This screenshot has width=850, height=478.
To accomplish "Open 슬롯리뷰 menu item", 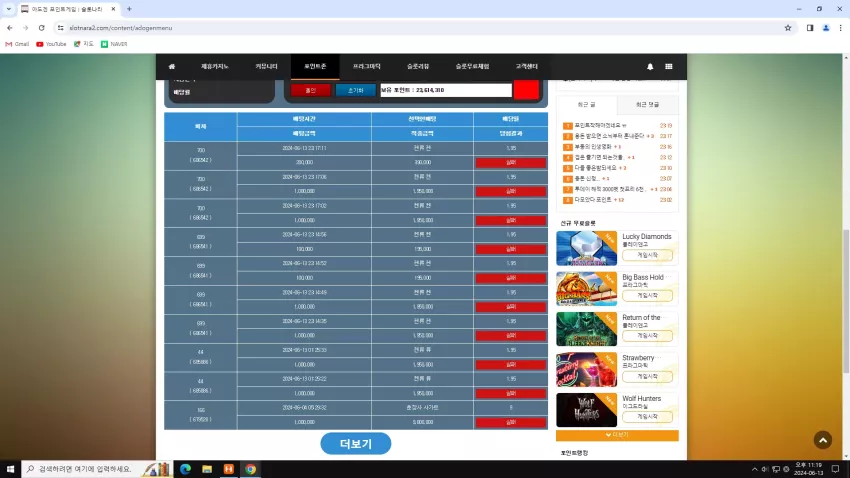I will pos(418,67).
